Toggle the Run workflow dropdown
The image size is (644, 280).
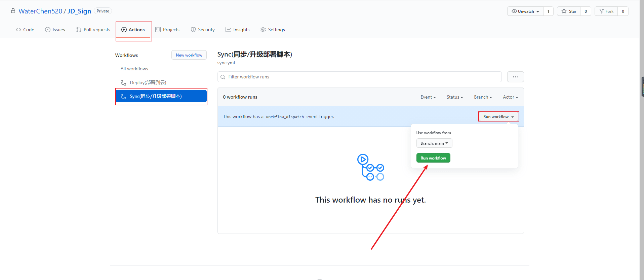click(498, 117)
